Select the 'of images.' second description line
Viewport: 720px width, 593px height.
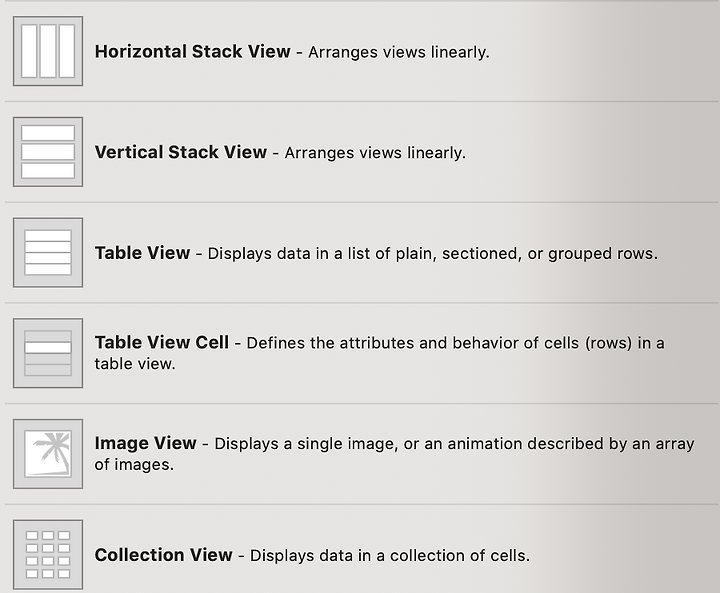134,465
